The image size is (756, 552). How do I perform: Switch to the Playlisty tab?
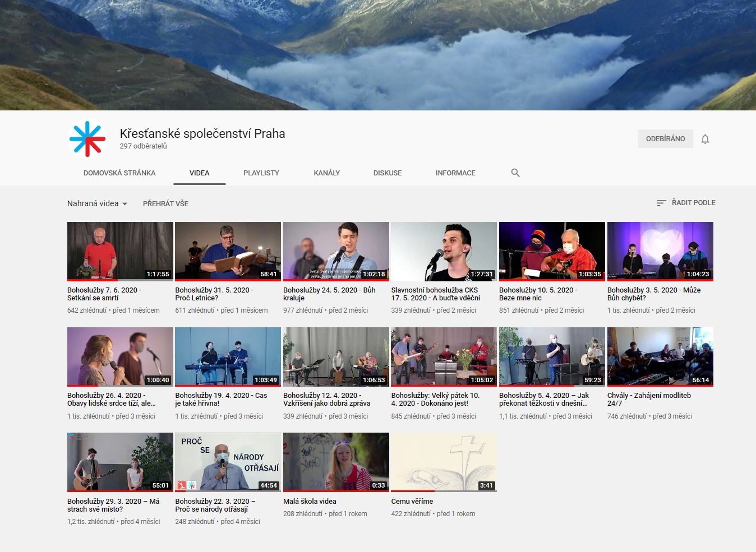pos(261,173)
